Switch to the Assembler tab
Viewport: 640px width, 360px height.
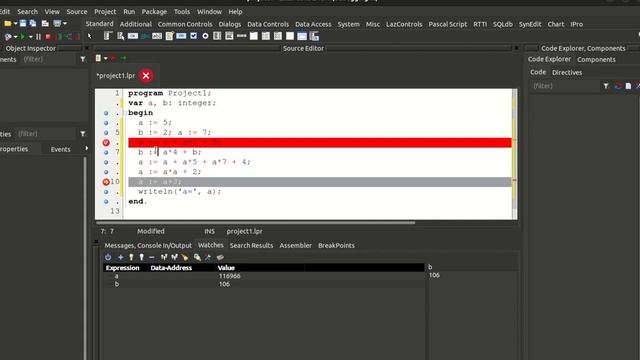(x=296, y=245)
